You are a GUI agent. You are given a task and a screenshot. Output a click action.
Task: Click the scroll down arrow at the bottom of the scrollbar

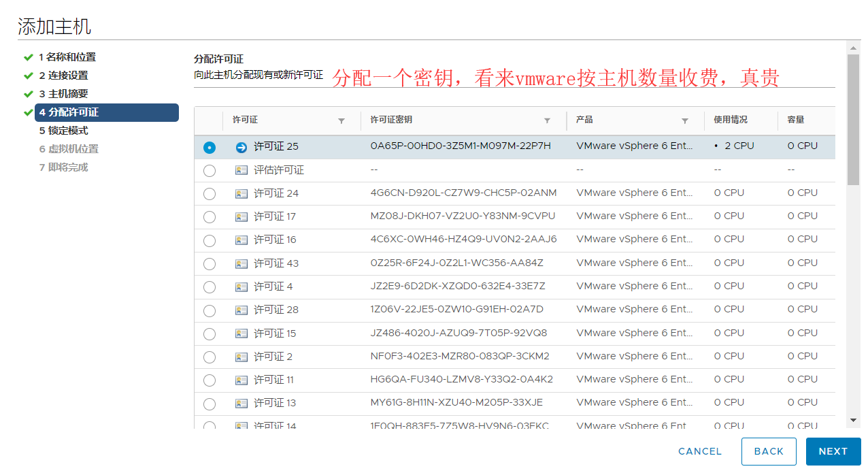coord(853,421)
